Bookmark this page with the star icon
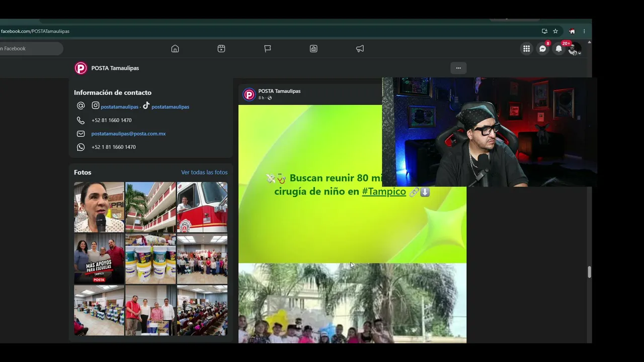The image size is (644, 362). [555, 31]
